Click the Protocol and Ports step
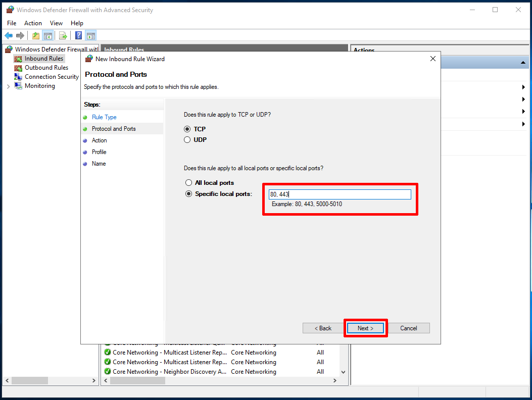The width and height of the screenshot is (532, 400). point(114,129)
